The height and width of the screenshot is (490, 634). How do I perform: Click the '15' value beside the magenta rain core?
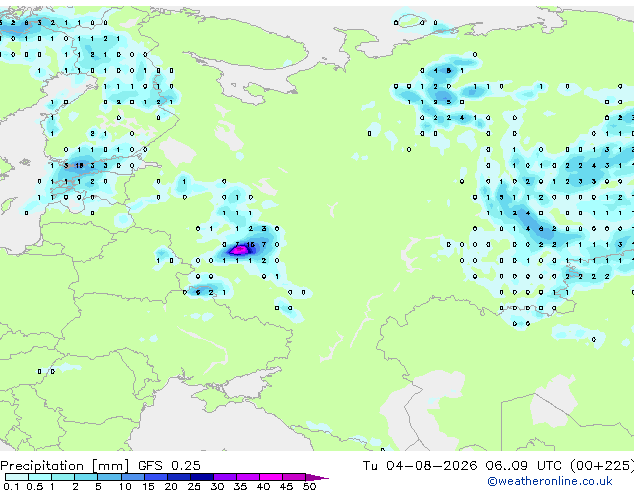pos(251,244)
